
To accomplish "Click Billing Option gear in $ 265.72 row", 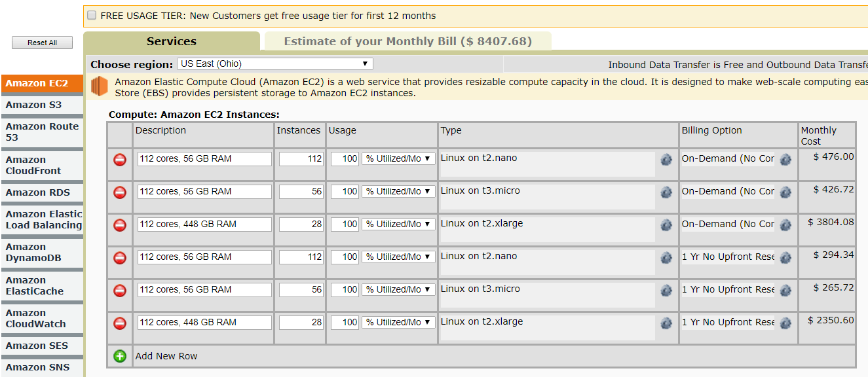I will [x=785, y=291].
